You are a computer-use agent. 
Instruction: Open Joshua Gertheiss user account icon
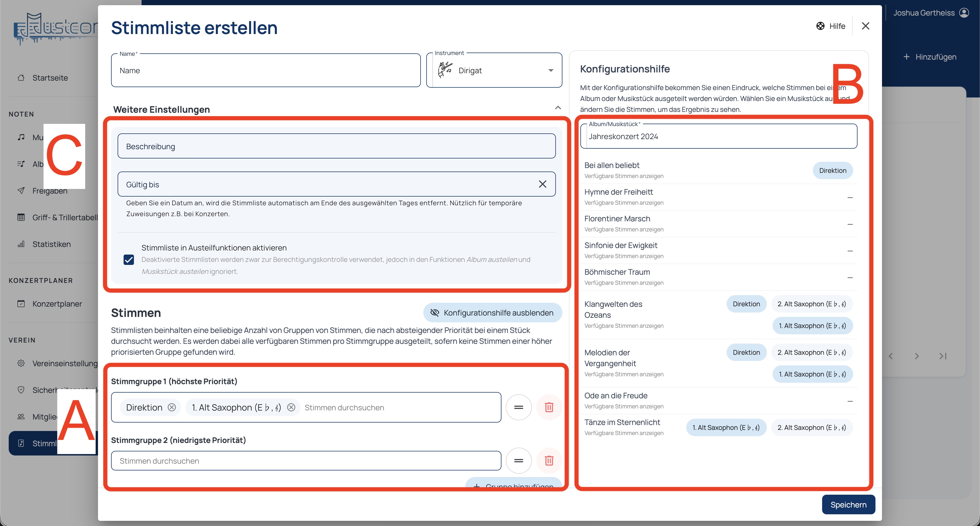coord(964,13)
